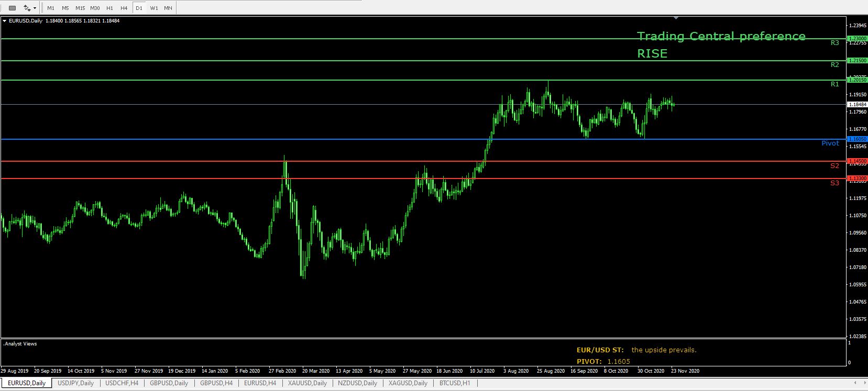Click the .Analyst Views indicator label
The image size is (868, 391).
coord(20,344)
